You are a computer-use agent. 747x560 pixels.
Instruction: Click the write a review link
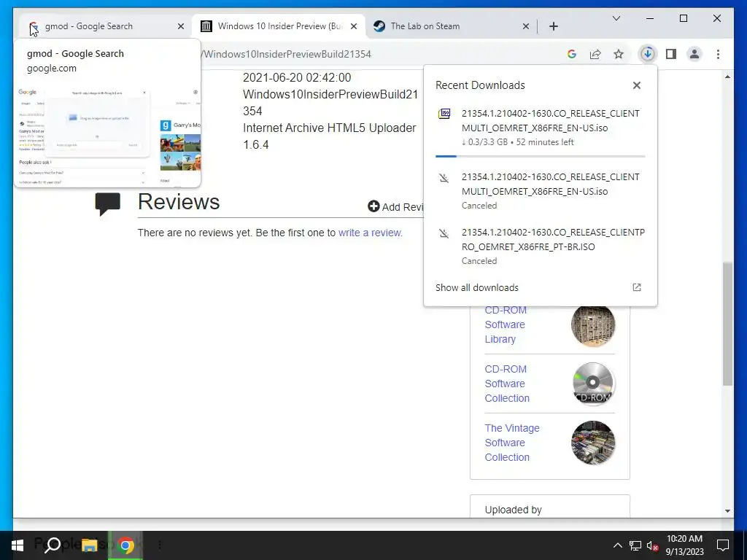(x=370, y=233)
